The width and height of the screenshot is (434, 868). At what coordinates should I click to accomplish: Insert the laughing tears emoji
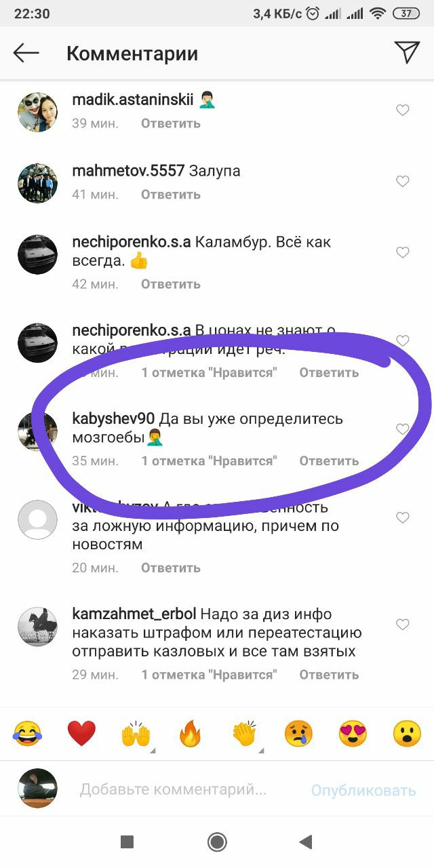pos(27,734)
